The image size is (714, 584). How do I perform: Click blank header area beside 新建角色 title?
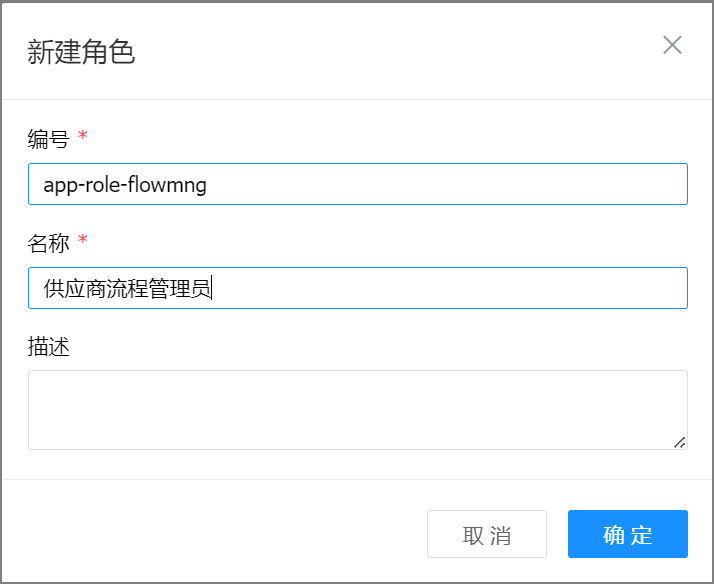[x=400, y=51]
